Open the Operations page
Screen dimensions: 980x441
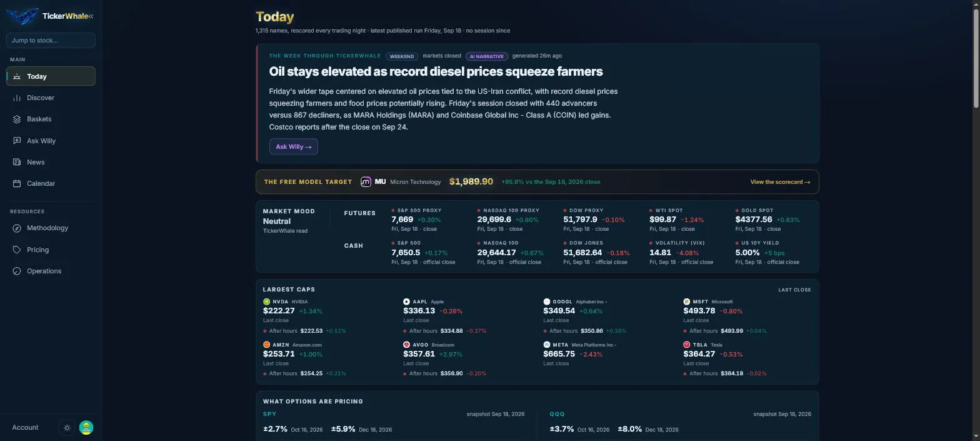tap(51, 271)
